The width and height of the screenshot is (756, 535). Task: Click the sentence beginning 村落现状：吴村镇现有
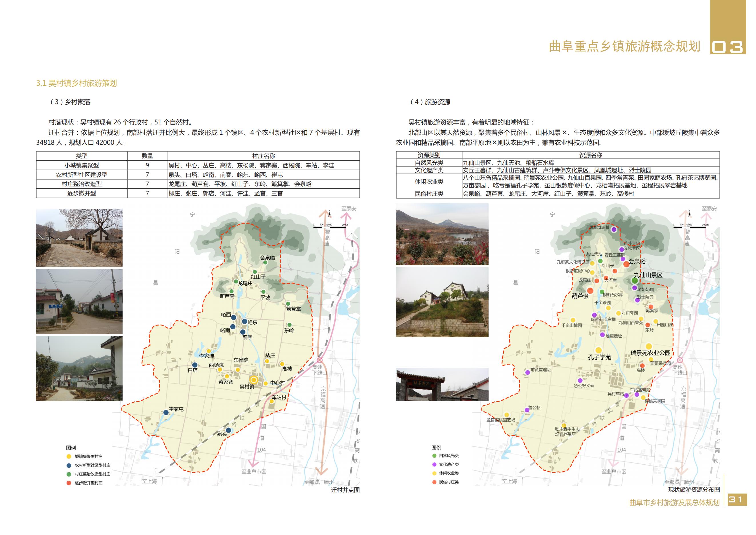point(121,122)
